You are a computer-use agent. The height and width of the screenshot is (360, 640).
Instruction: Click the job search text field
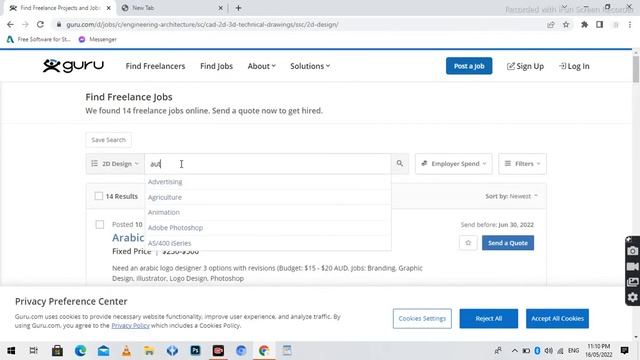[x=268, y=164]
